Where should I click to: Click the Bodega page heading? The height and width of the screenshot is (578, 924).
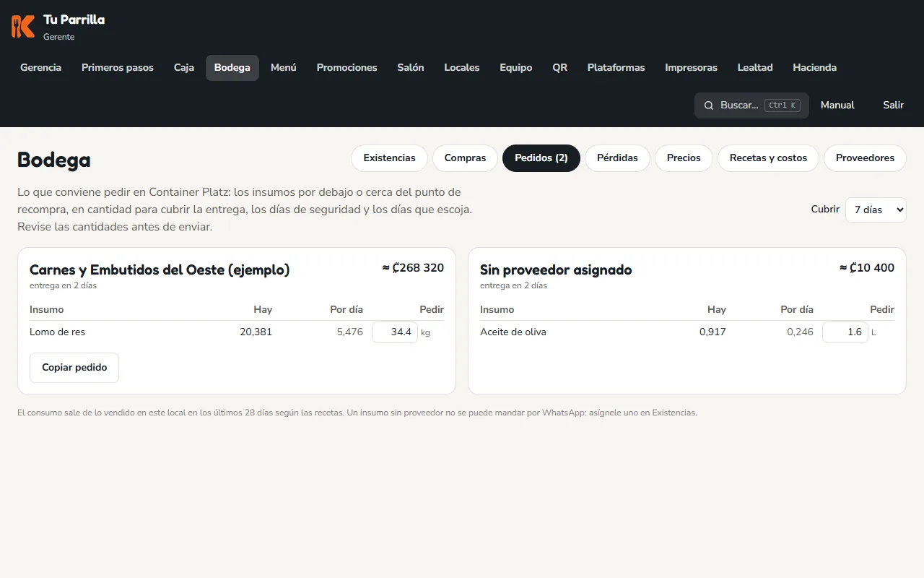coord(54,160)
